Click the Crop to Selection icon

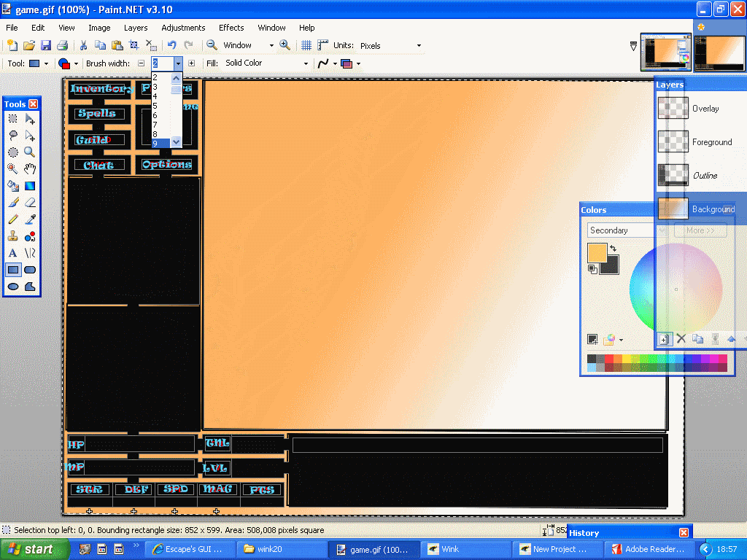coord(134,46)
